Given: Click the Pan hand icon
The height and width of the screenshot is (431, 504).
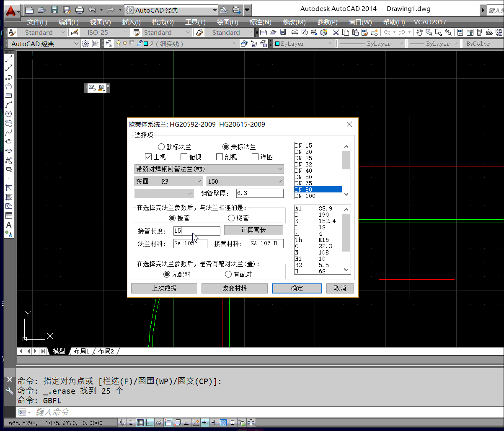Looking at the screenshot, I should tap(419, 32).
